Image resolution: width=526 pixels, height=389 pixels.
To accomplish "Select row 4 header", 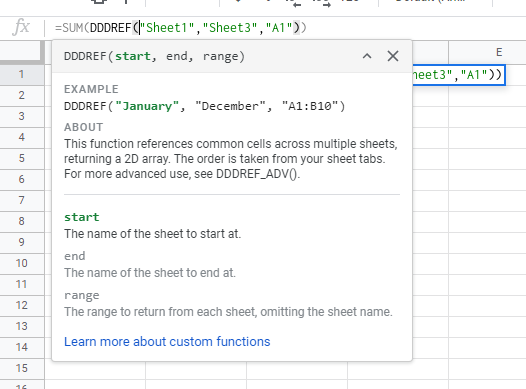I will click(21, 137).
